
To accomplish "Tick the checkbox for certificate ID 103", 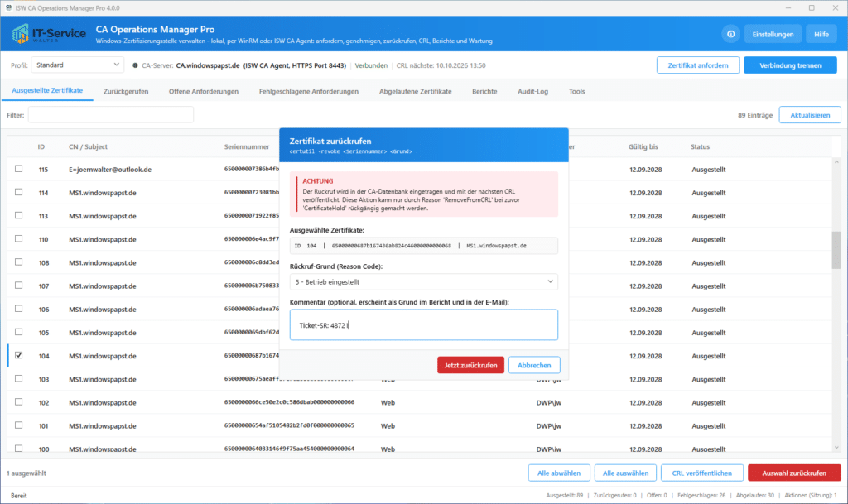I will click(x=19, y=379).
